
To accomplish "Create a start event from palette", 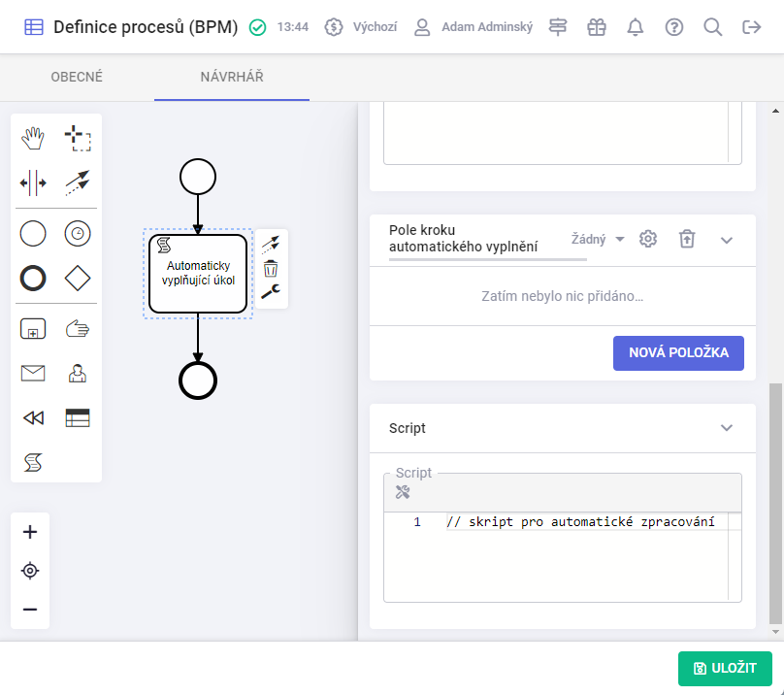I will [33, 234].
